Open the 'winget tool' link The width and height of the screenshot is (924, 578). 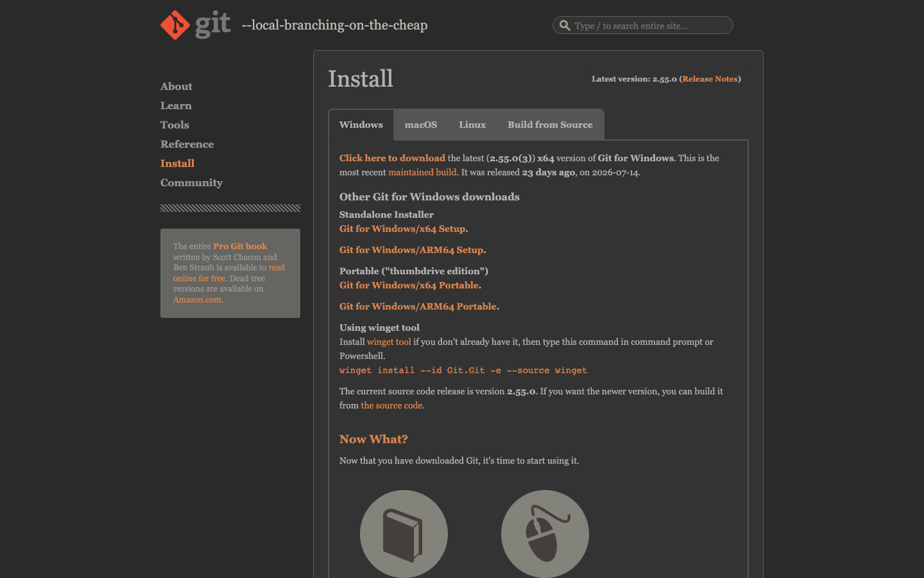click(x=389, y=342)
